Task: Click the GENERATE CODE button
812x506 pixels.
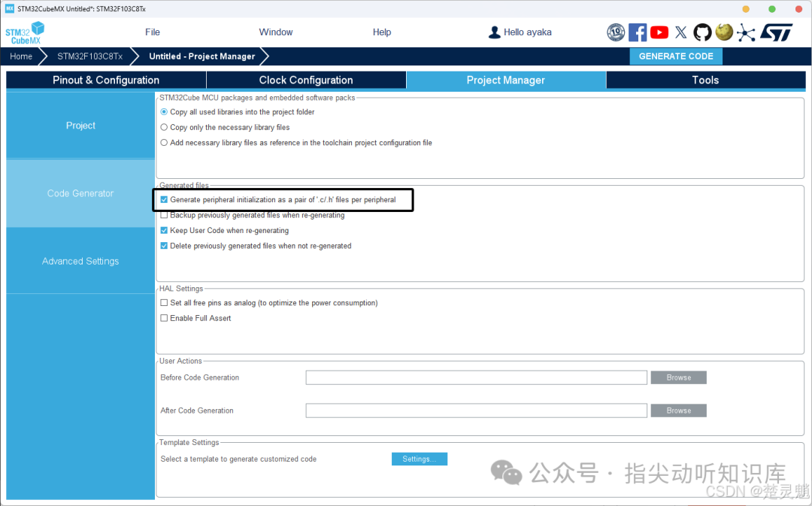Action: pos(676,56)
